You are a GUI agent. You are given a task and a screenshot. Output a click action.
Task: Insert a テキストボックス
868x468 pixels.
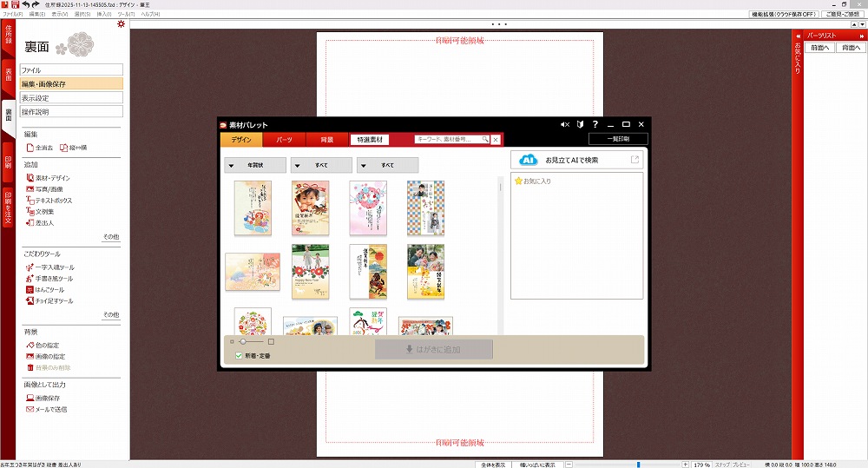pos(49,201)
